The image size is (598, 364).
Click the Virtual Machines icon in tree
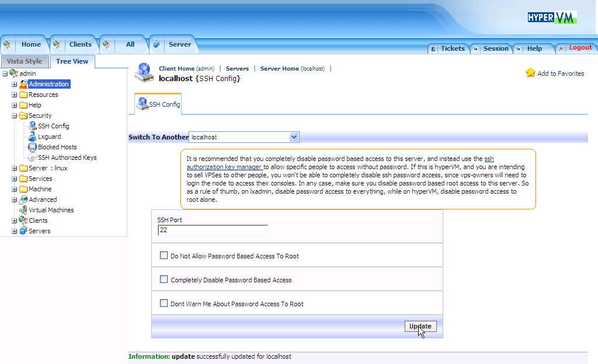[23, 210]
